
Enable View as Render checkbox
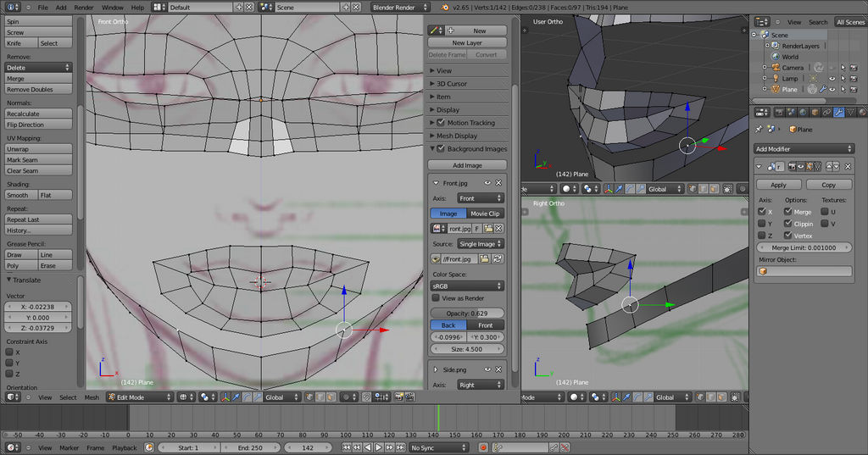pos(436,298)
